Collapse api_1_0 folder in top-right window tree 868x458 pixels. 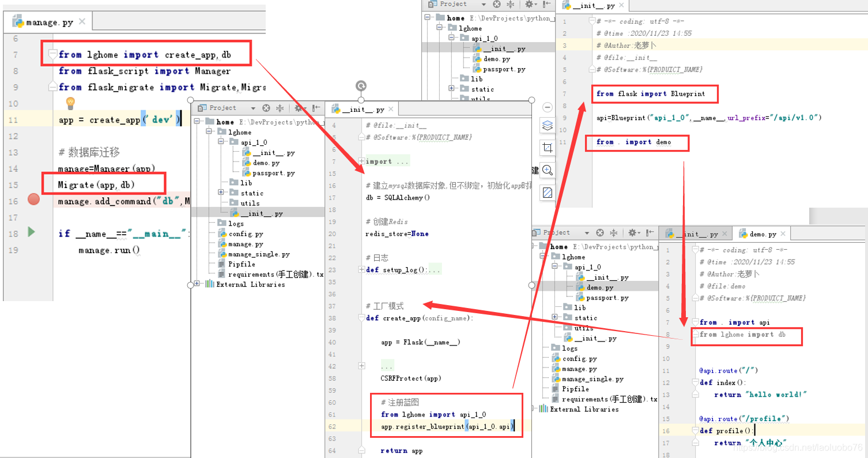coord(452,38)
